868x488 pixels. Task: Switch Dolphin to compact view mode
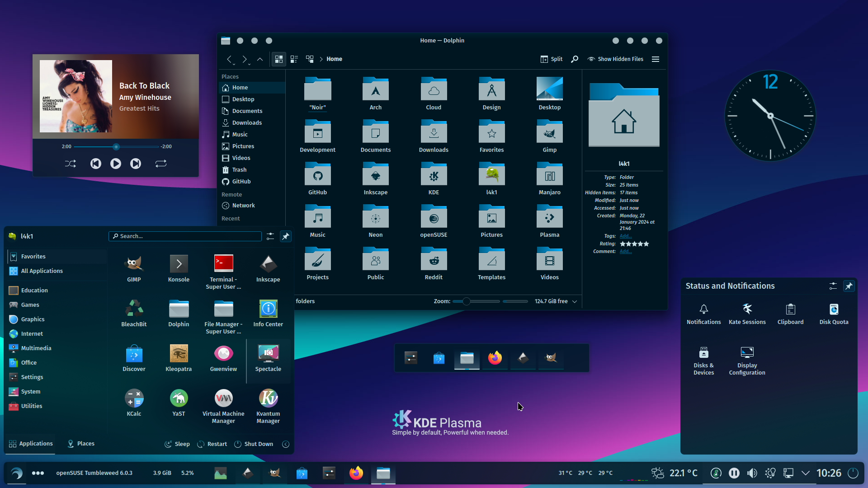pos(294,59)
